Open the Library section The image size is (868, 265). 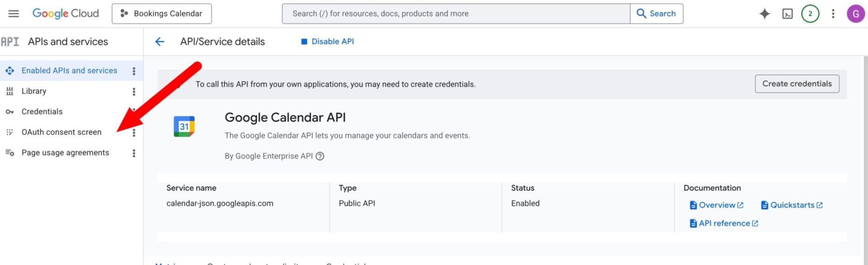(34, 91)
